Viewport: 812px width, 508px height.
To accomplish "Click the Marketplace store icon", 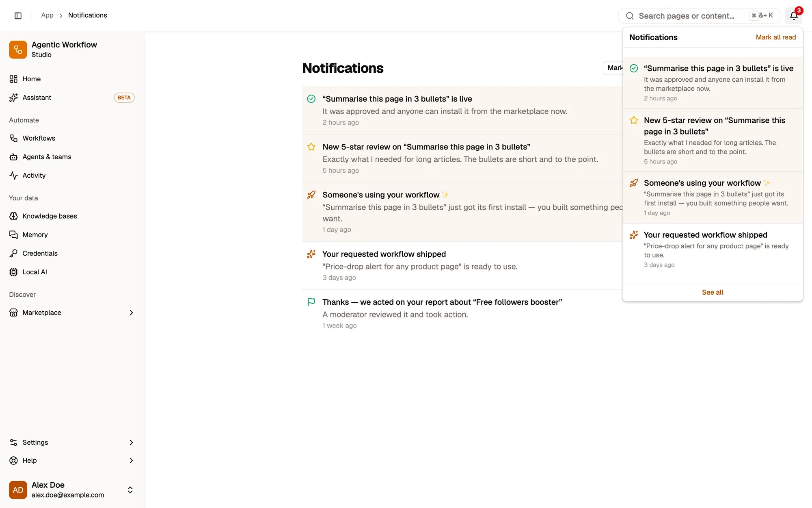I will pos(13,313).
